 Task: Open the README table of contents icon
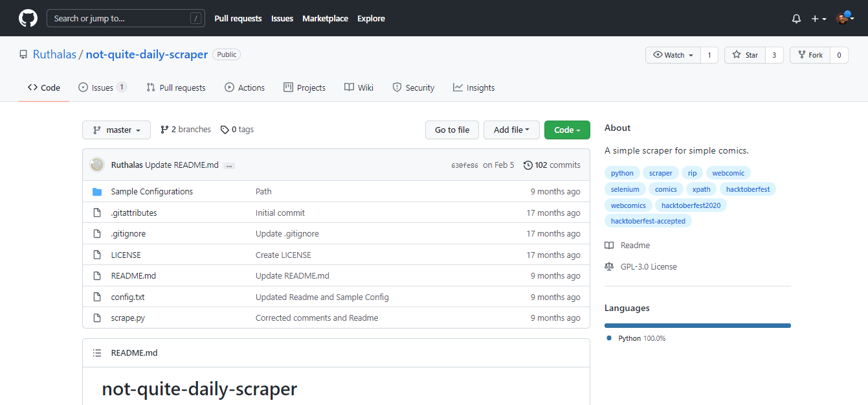[x=97, y=353]
